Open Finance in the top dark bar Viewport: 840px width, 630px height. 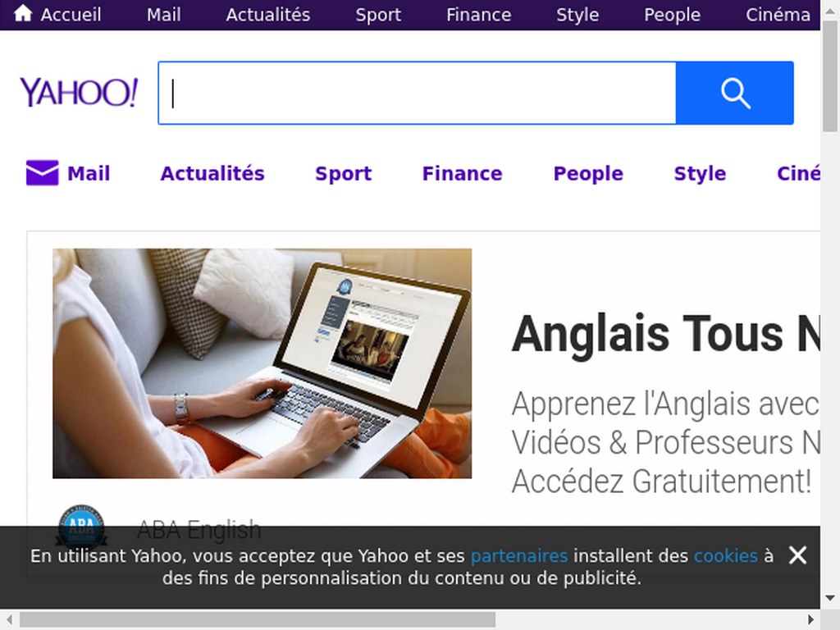tap(478, 15)
